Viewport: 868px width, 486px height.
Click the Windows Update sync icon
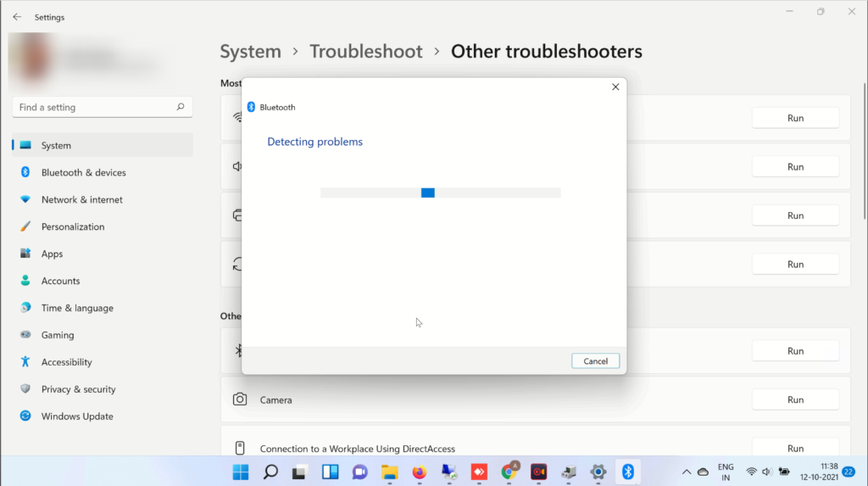click(x=25, y=416)
